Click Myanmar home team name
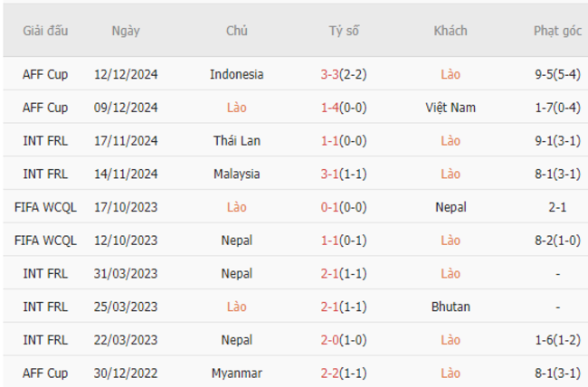The image size is (588, 387). [x=237, y=373]
